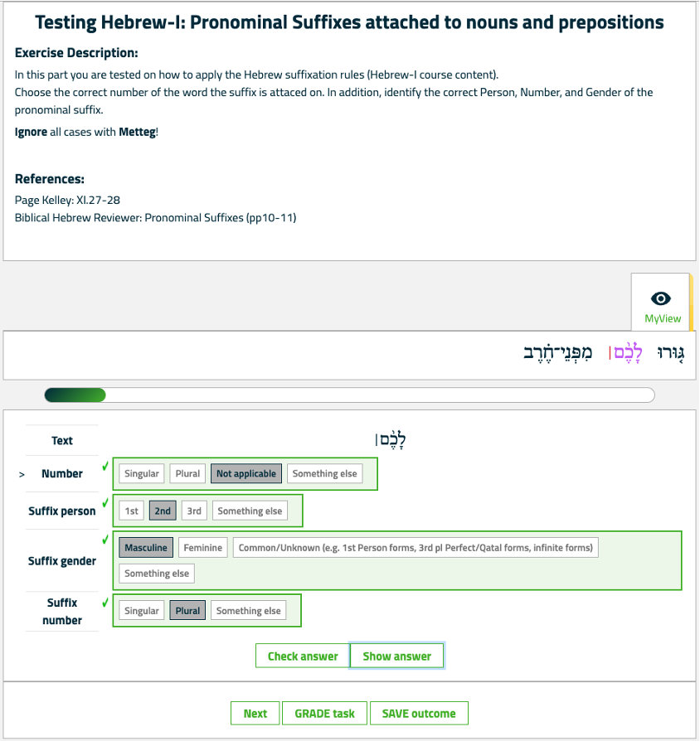Click the green progress bar
The height and width of the screenshot is (741, 700).
tap(75, 395)
